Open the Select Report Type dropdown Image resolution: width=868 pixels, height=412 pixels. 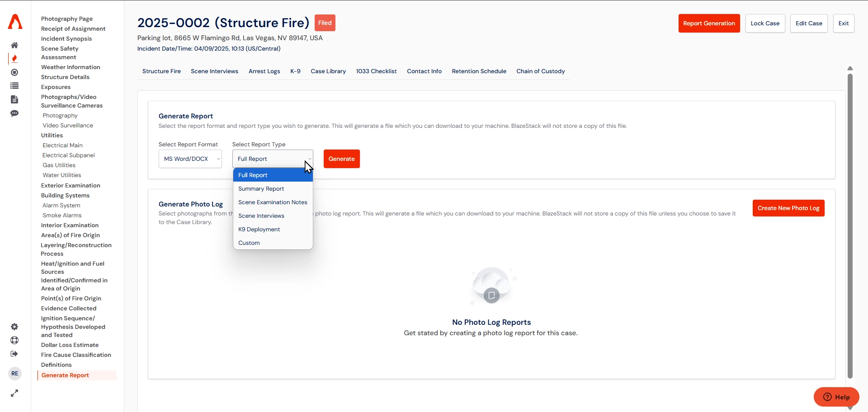point(272,159)
